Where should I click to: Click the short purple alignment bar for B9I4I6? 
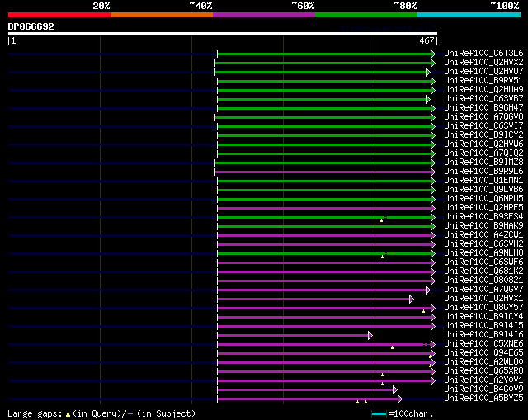293,336
